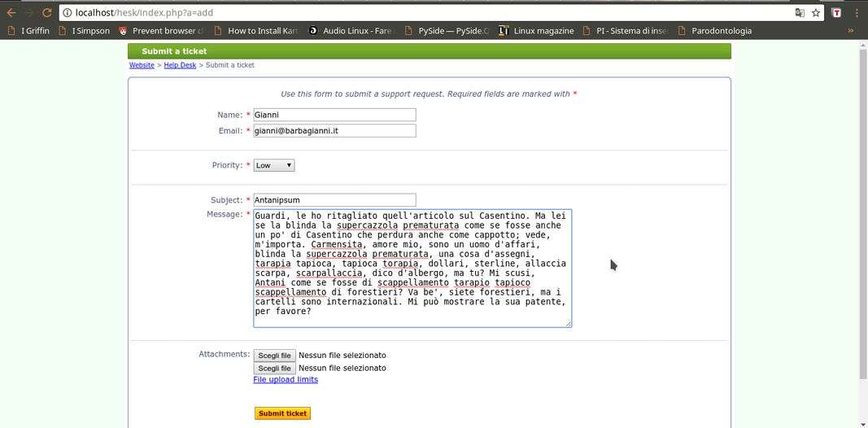The height and width of the screenshot is (428, 868).
Task: Click the site info icon in address bar
Action: pos(67,13)
